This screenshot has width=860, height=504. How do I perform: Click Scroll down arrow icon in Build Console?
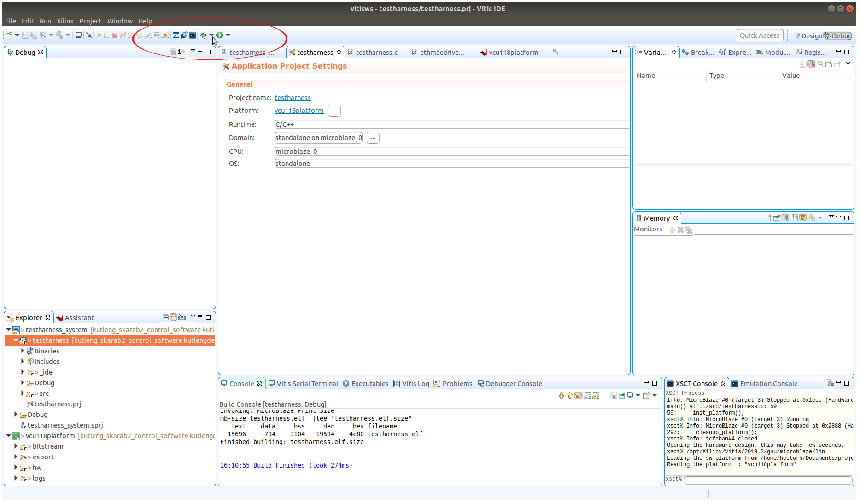point(561,395)
